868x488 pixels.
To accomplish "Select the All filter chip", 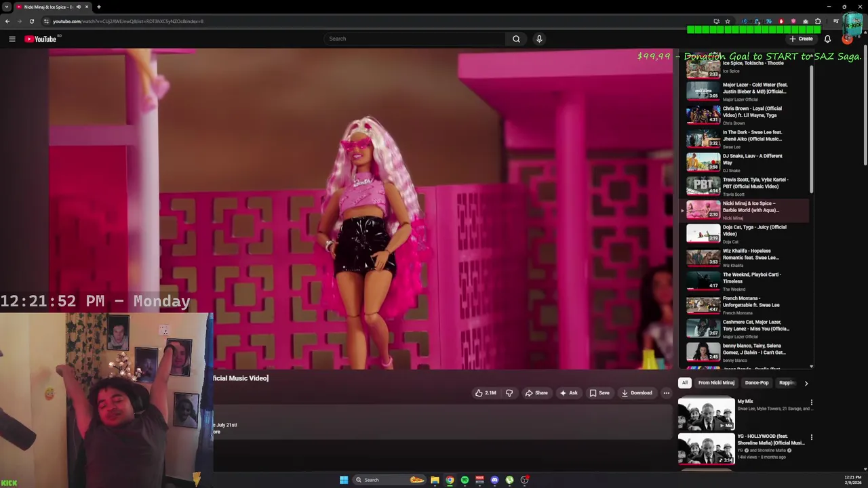I will click(x=685, y=383).
